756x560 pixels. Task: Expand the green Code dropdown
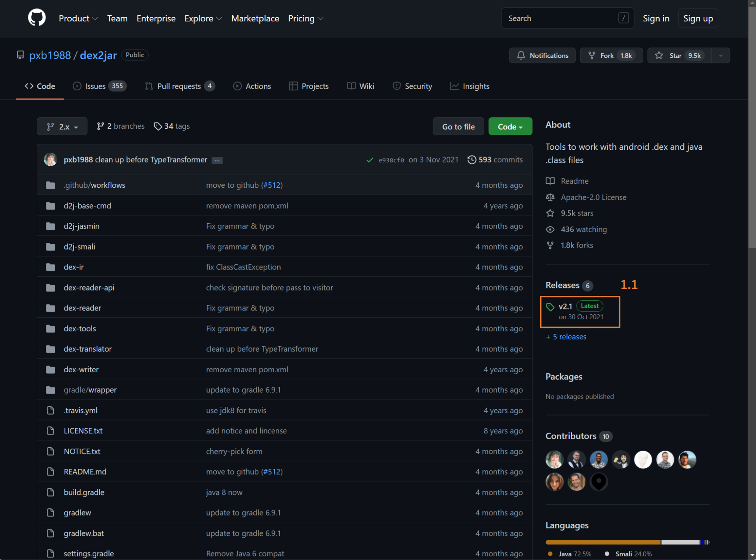click(510, 127)
